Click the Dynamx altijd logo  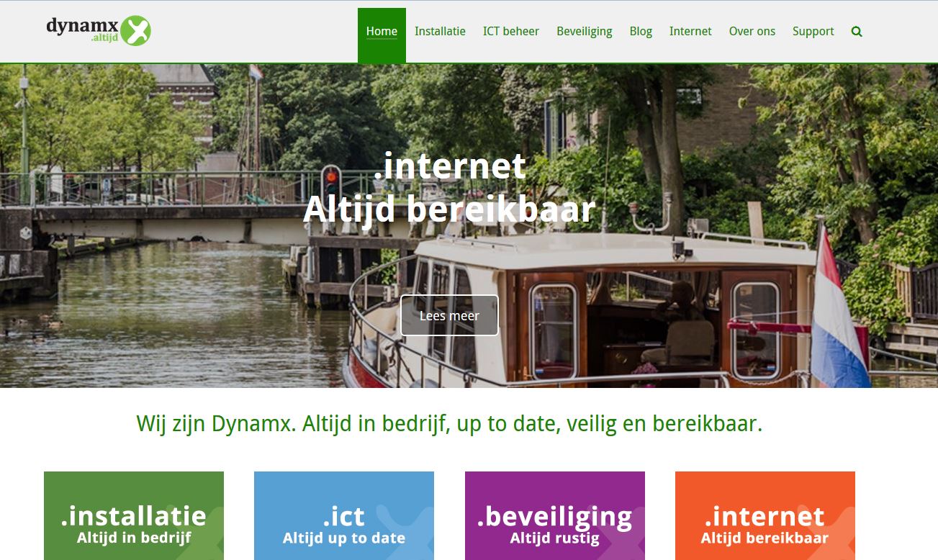[99, 30]
